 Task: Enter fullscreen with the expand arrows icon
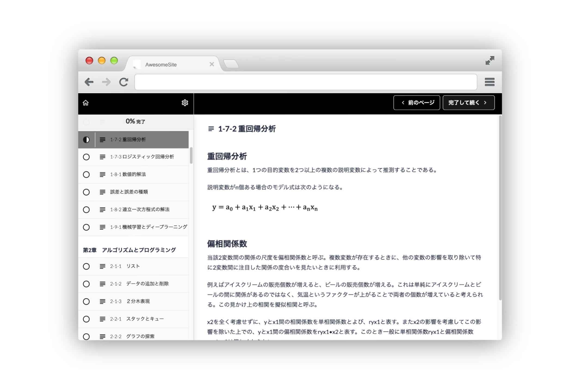pos(490,60)
